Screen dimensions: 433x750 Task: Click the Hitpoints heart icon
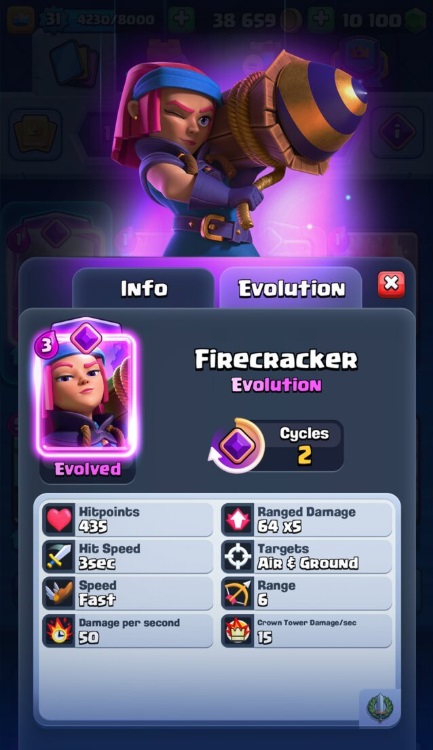click(x=59, y=519)
